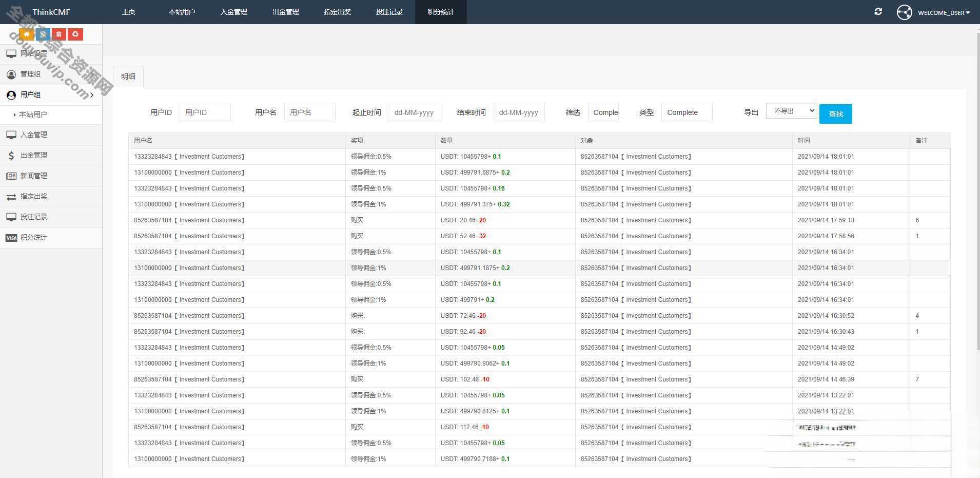Click user icon beside 管理组

[11, 74]
